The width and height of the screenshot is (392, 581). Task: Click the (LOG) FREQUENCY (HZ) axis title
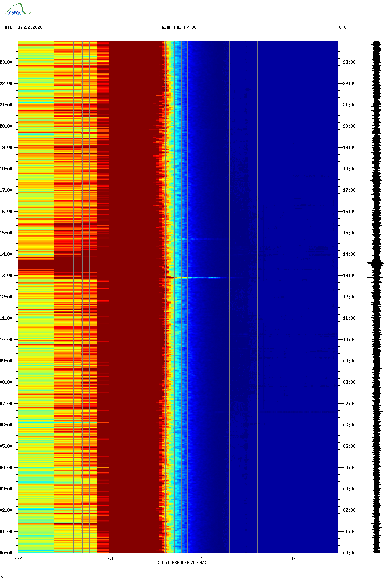(x=182, y=563)
